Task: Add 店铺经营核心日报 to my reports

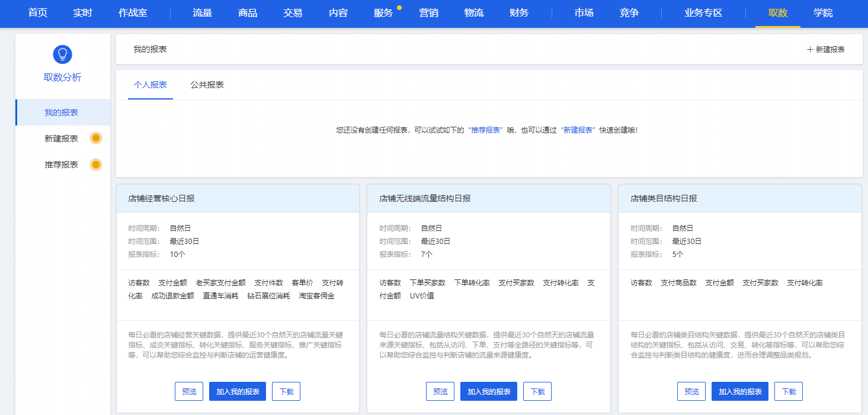Action: point(238,391)
